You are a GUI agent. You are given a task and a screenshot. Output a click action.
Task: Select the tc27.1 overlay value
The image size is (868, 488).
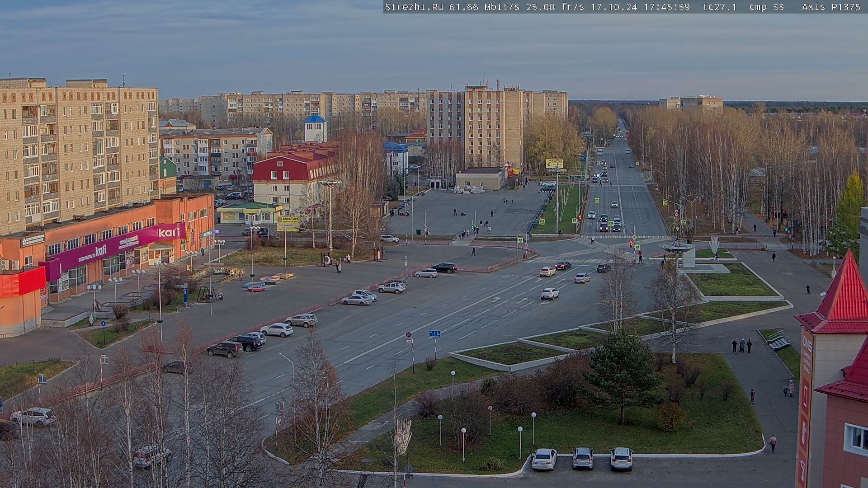coord(720,7)
